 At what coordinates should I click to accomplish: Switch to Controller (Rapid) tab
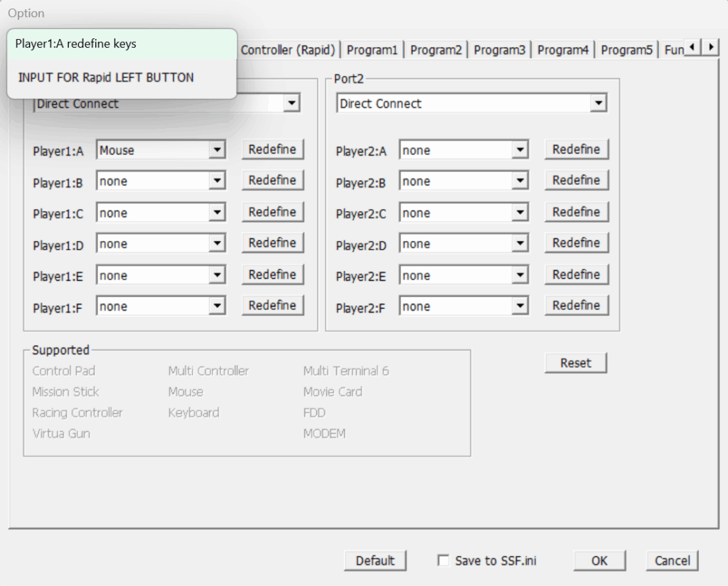click(287, 50)
